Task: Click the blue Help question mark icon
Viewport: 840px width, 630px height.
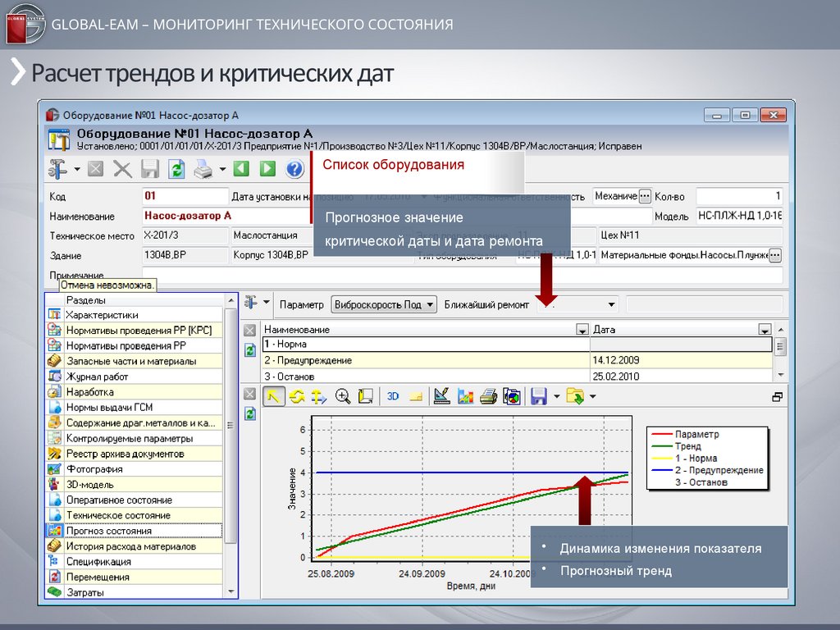Action: (294, 169)
